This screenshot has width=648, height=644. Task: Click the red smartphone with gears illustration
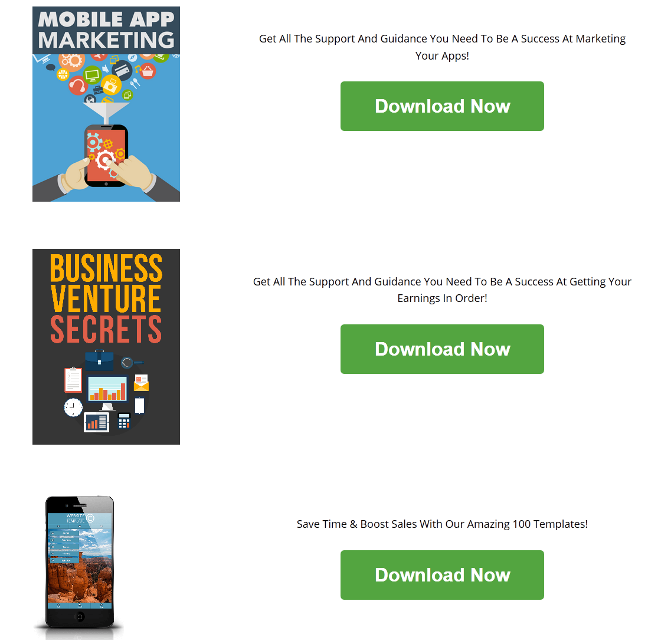pyautogui.click(x=106, y=156)
